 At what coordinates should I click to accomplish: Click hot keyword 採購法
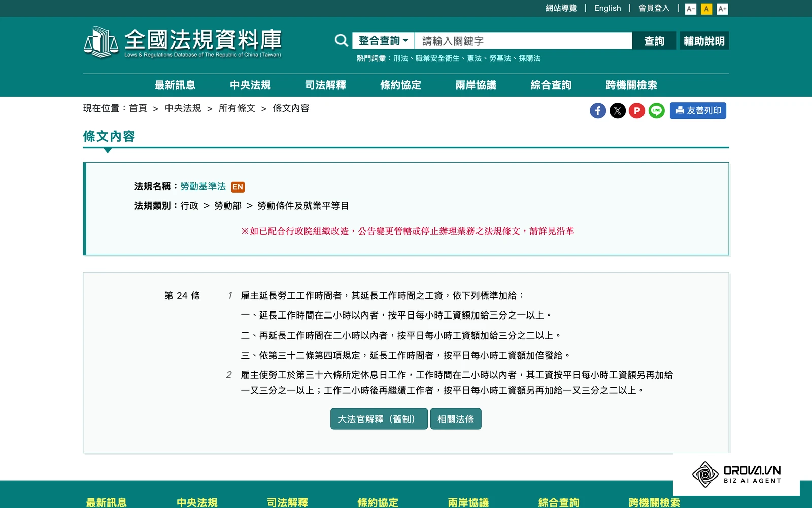[x=529, y=58]
